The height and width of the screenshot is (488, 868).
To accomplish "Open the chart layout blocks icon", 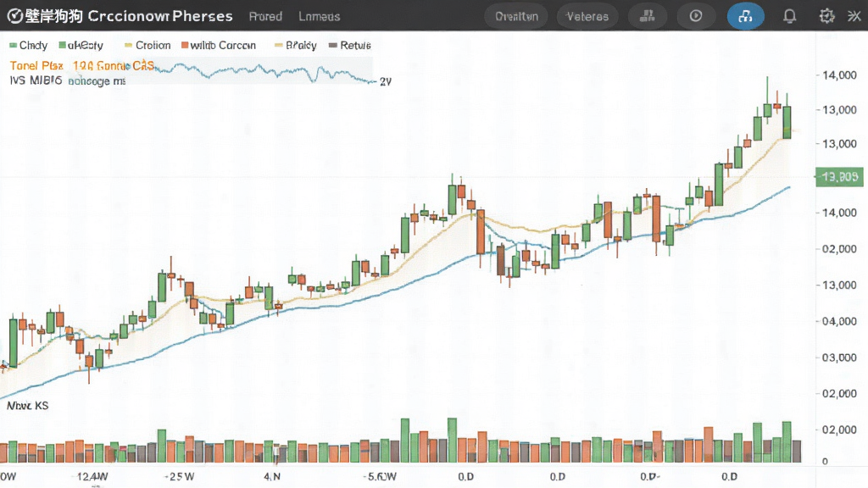I will click(647, 16).
